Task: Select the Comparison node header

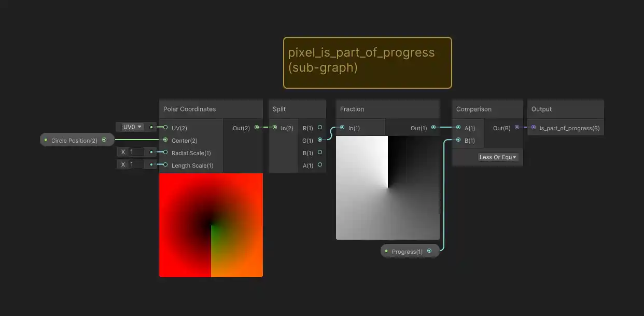Action: pyautogui.click(x=473, y=109)
